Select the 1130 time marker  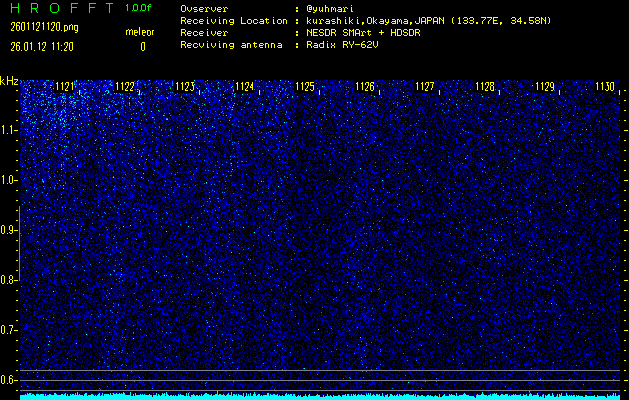point(604,87)
